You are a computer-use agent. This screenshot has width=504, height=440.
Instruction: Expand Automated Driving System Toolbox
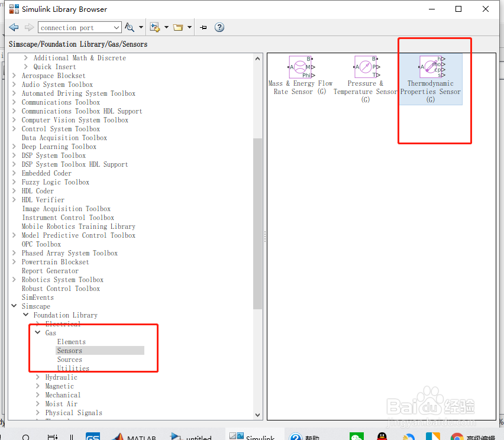pos(14,93)
